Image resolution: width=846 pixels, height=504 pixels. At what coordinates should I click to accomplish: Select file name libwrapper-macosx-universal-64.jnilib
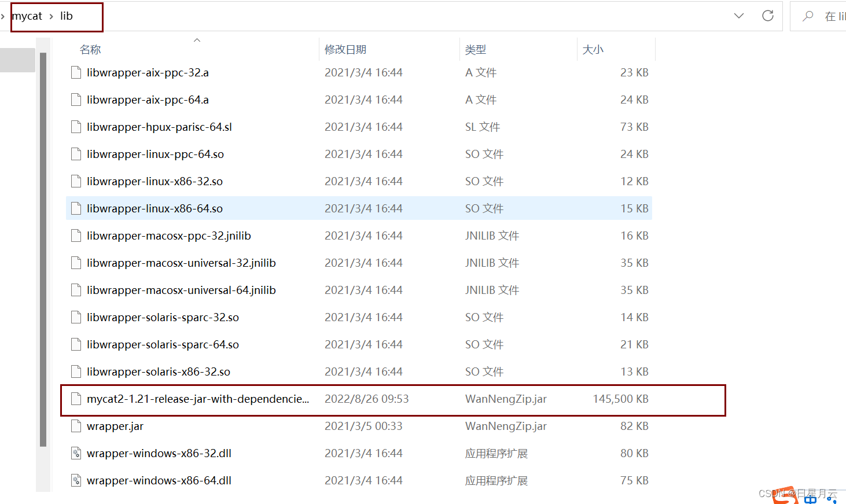click(181, 290)
